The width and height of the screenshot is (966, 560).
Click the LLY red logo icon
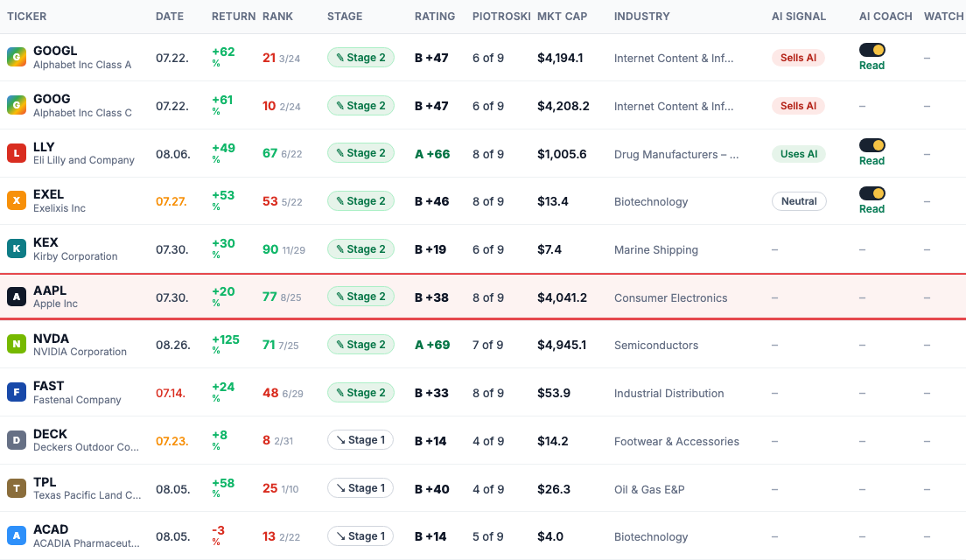(17, 153)
